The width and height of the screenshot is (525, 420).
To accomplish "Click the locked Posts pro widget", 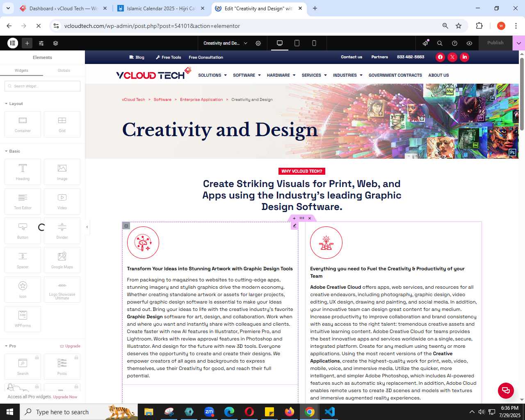I will (x=62, y=367).
